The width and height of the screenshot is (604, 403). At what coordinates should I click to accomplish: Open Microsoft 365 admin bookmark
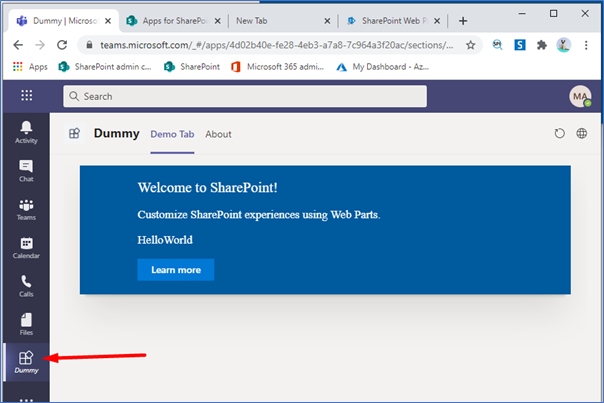click(x=277, y=67)
